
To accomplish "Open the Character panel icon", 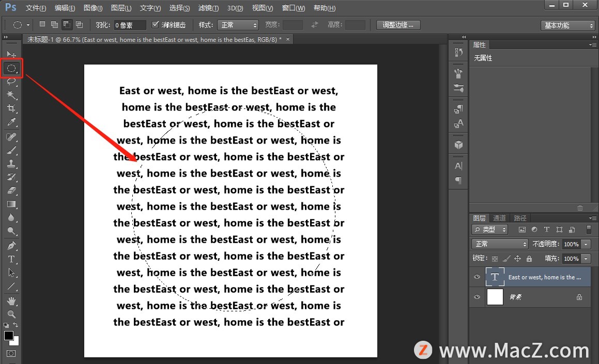I will (x=458, y=166).
